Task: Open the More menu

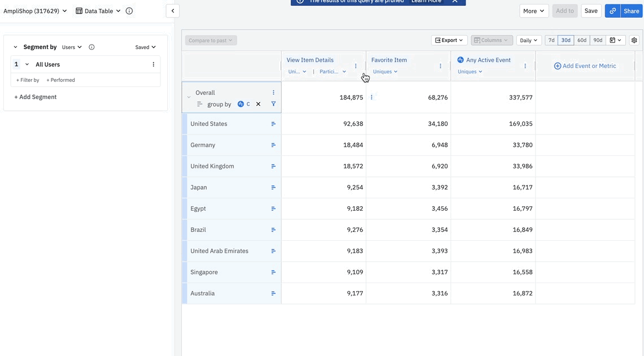Action: (x=533, y=11)
